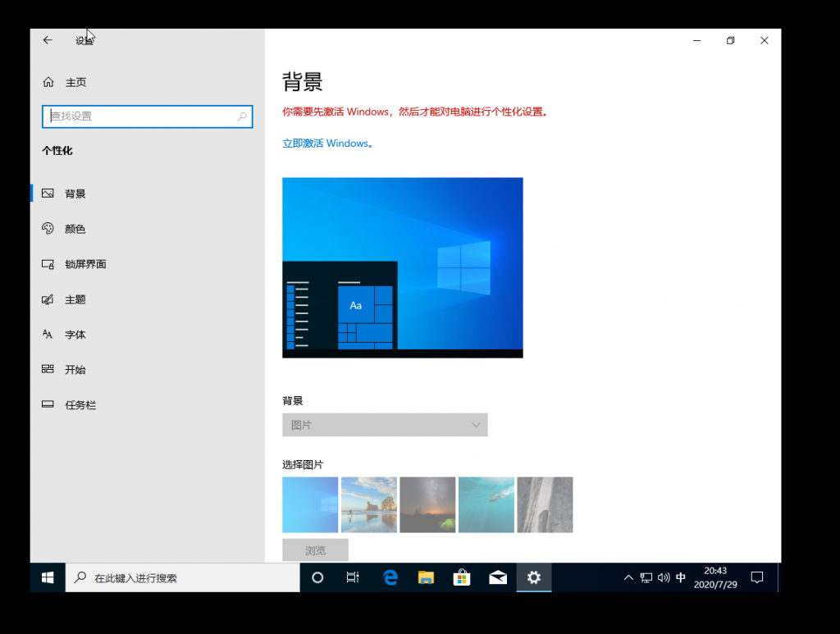Select 任务栏 label in the sidebar

80,405
